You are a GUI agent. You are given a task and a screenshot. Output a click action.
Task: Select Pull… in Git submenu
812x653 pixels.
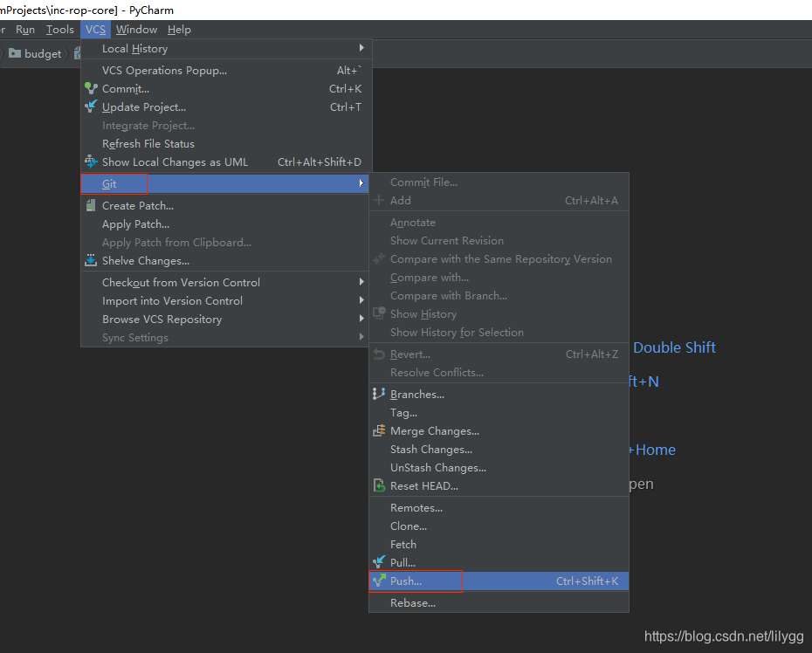tap(499, 562)
